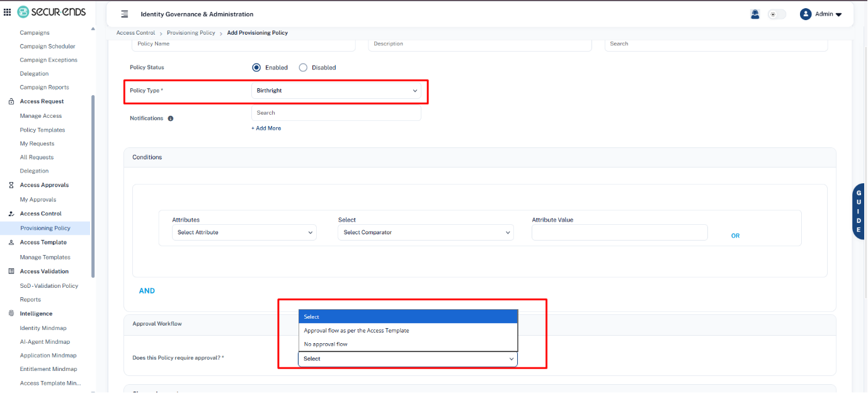868x393 pixels.
Task: Open the Admin dropdown arrow
Action: 838,14
